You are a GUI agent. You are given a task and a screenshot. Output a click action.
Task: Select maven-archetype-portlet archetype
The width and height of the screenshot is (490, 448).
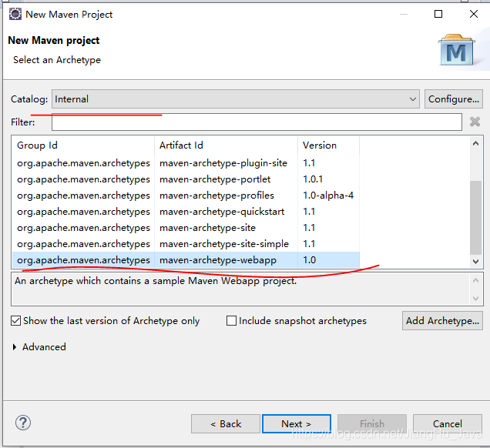pyautogui.click(x=186, y=179)
